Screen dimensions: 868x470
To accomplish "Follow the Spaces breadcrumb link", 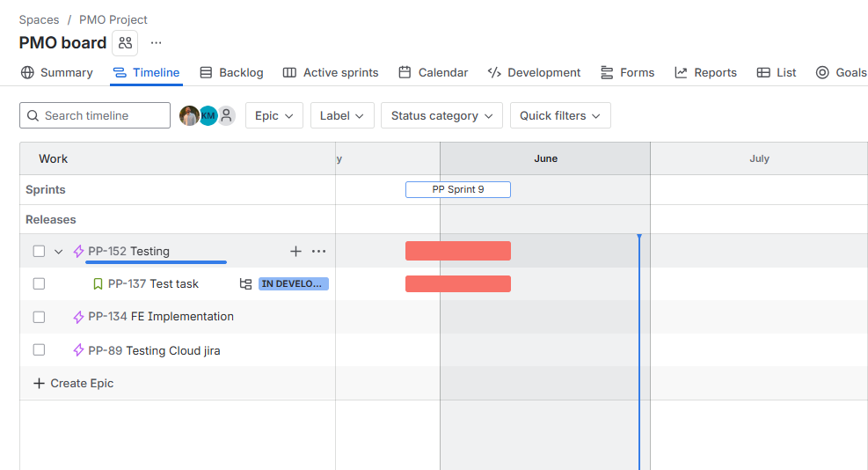I will (39, 20).
